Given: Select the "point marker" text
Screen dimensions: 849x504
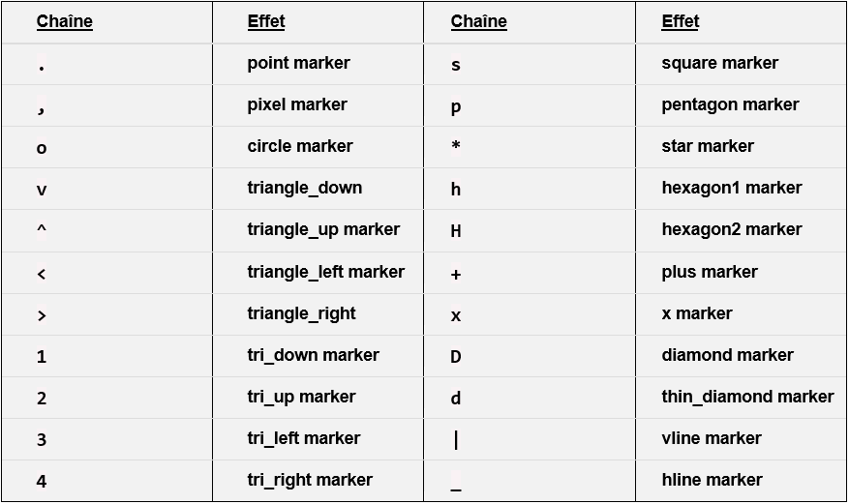Looking at the screenshot, I should [298, 63].
